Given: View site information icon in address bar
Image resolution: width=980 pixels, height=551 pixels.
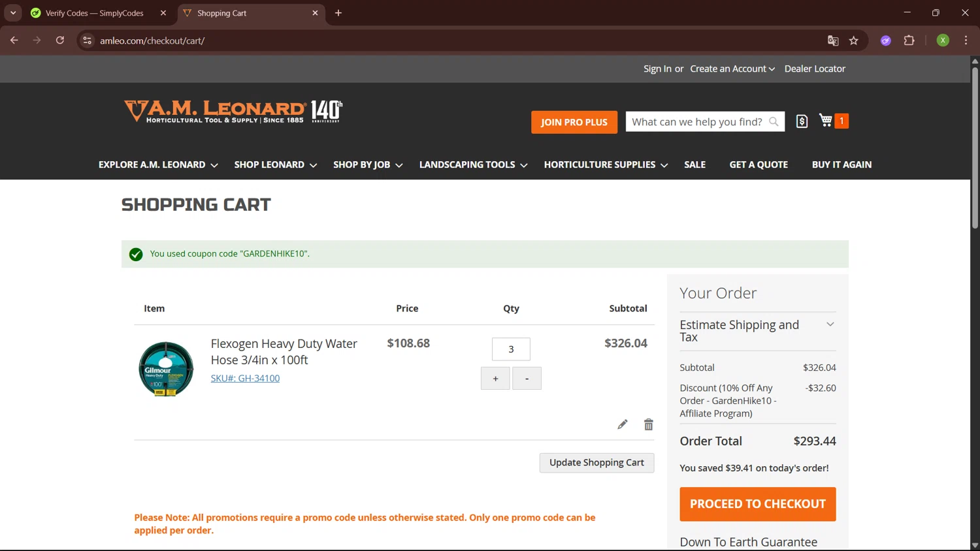Looking at the screenshot, I should tap(87, 40).
